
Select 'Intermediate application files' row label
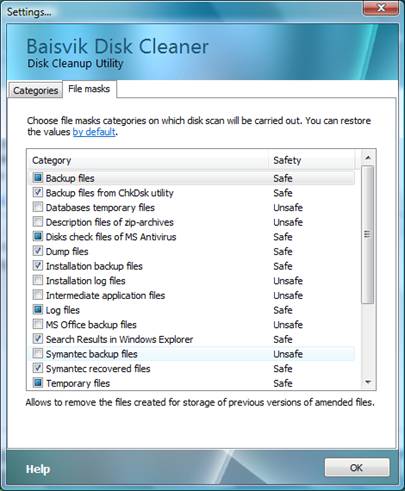pos(105,296)
